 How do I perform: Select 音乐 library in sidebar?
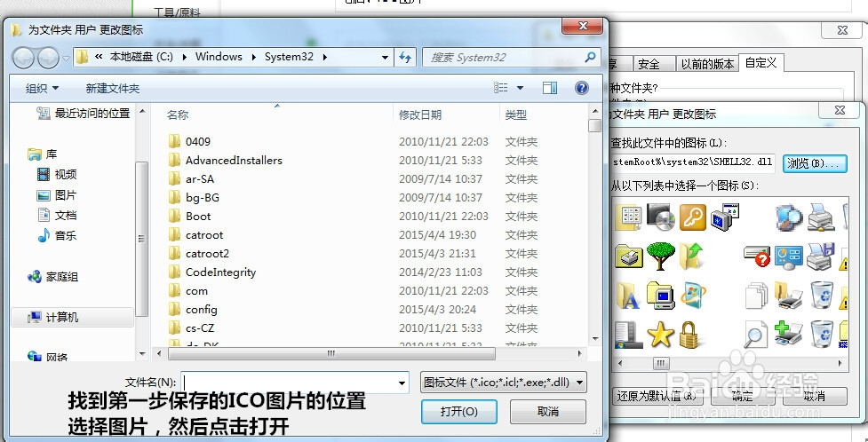[57, 236]
